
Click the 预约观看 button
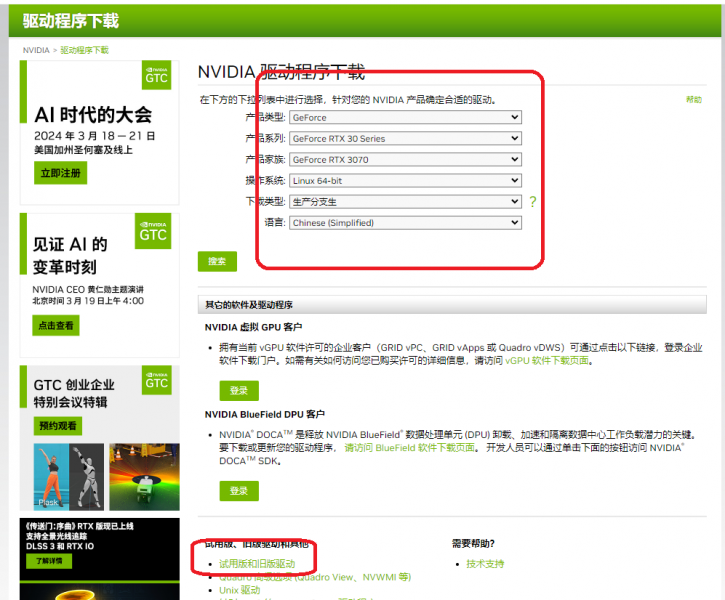(x=58, y=426)
